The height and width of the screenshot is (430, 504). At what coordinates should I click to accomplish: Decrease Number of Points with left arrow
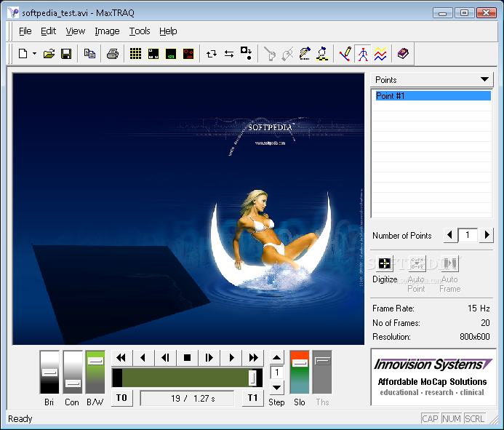[450, 235]
